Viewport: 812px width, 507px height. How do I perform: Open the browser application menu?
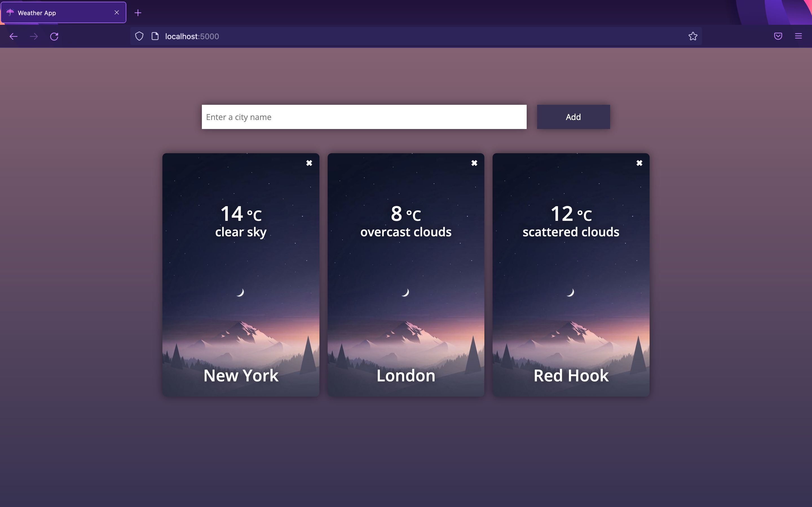pyautogui.click(x=798, y=36)
